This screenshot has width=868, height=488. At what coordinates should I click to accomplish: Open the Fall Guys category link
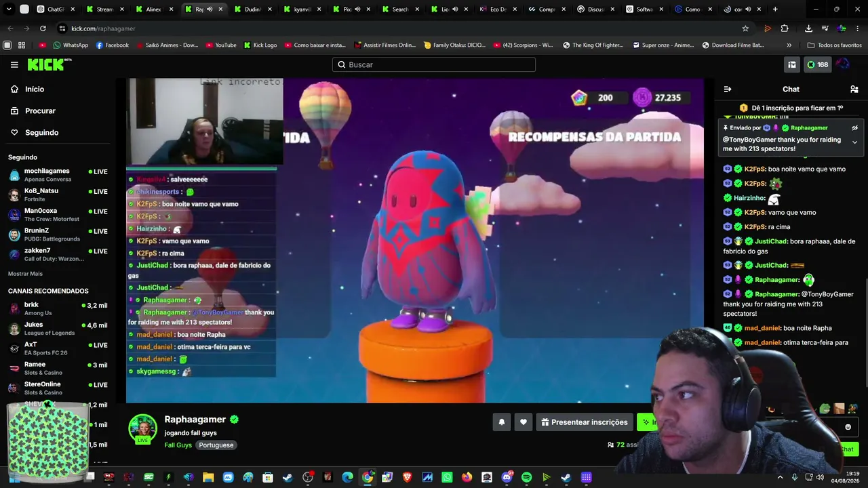(178, 445)
